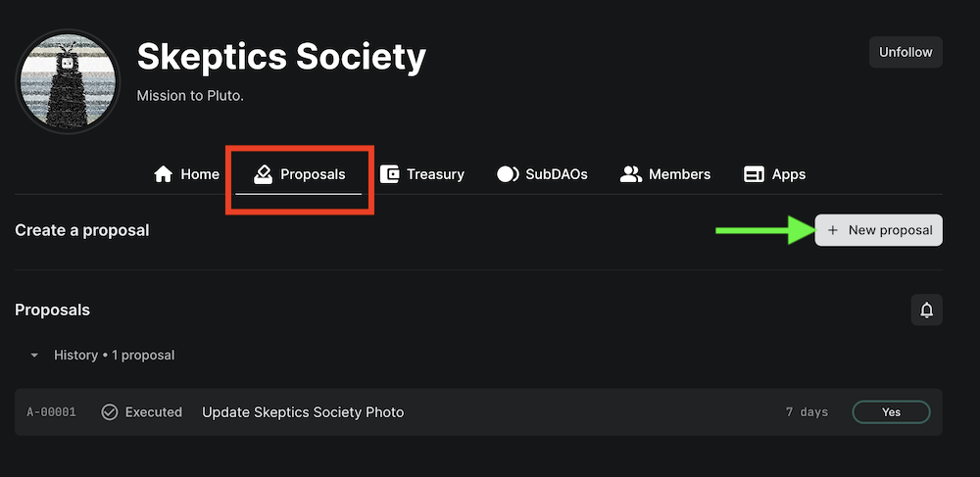Viewport: 980px width, 477px height.
Task: Click the Apps window icon
Action: (754, 174)
